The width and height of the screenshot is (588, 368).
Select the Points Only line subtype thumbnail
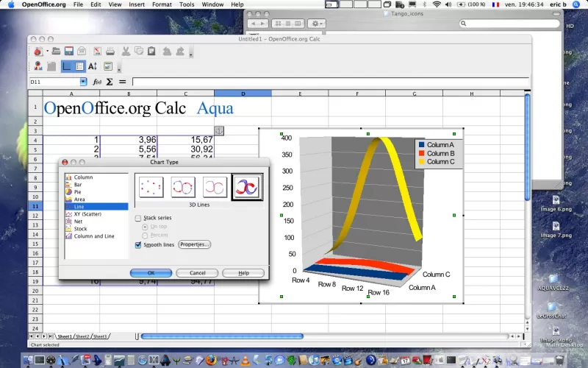point(151,187)
